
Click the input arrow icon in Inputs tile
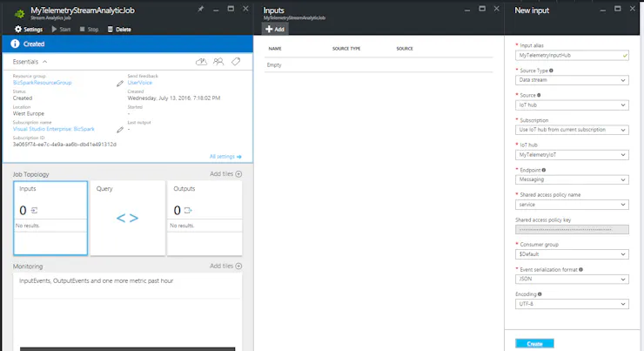click(35, 211)
